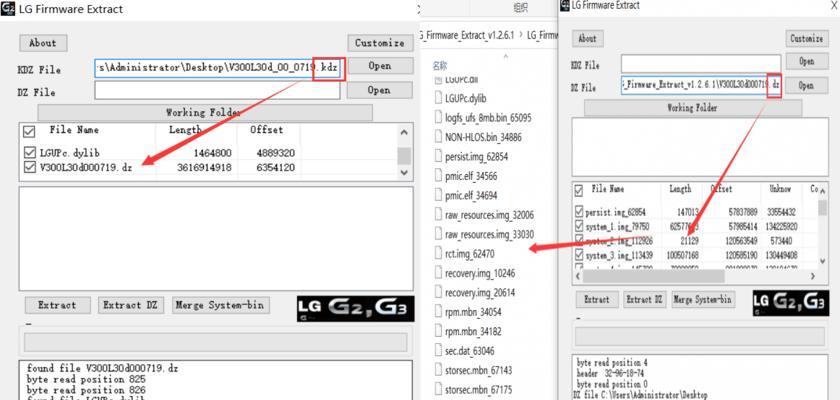Click Extract DZ in the right window
This screenshot has width=840, height=400.
click(x=645, y=299)
